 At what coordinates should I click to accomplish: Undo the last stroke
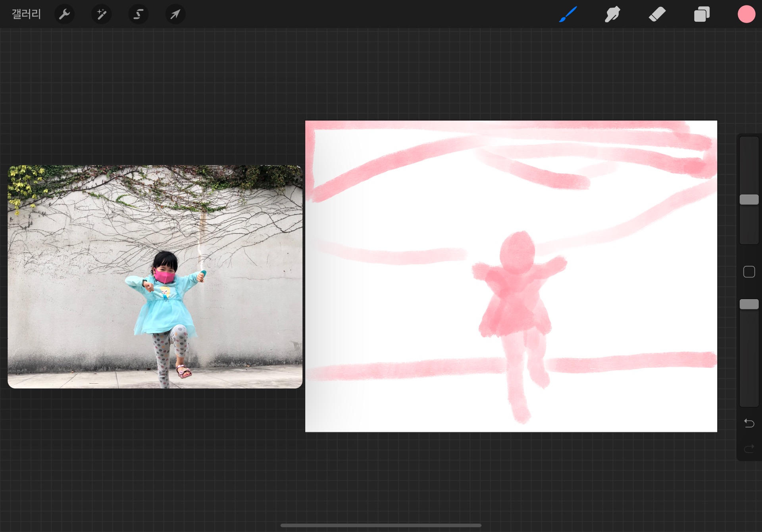(x=749, y=423)
